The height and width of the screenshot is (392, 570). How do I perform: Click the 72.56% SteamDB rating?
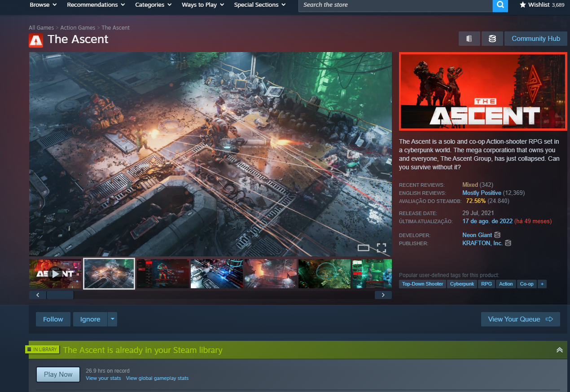[476, 201]
